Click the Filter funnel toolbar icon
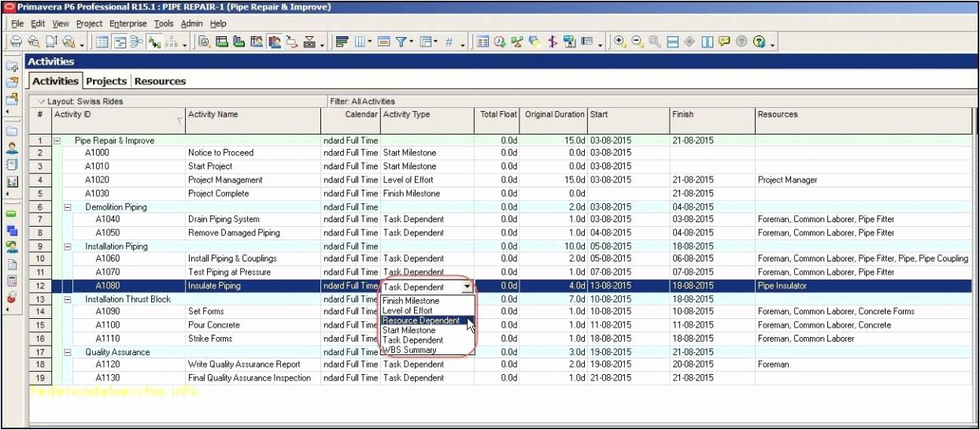This screenshot has width=980, height=430. point(401,43)
